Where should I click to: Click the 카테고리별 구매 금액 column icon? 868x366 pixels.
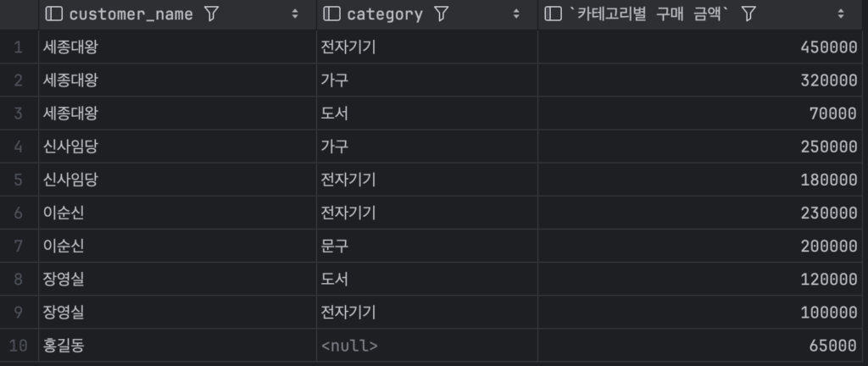coord(553,14)
